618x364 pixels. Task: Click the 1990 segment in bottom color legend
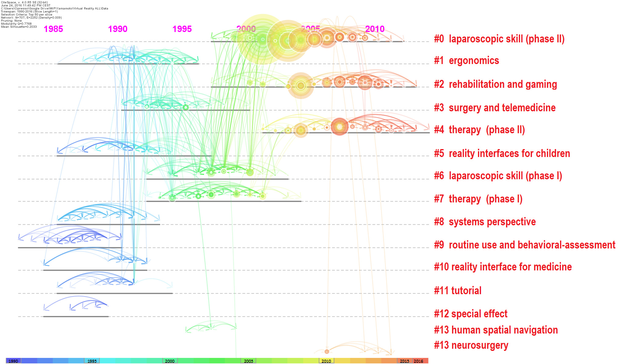coord(13,361)
